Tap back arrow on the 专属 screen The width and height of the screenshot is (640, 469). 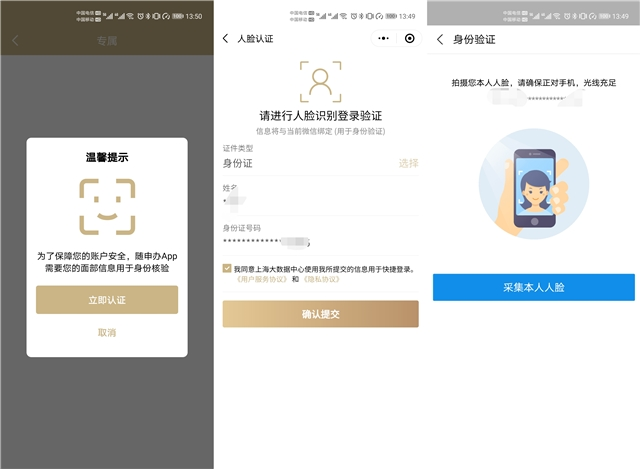(x=15, y=40)
